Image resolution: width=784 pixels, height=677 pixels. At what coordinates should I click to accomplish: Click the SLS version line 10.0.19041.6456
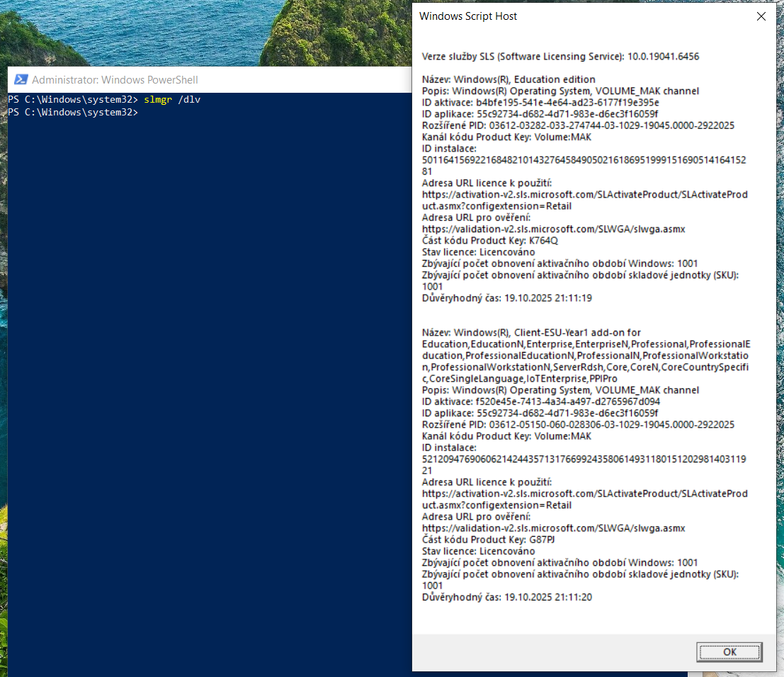(560, 56)
